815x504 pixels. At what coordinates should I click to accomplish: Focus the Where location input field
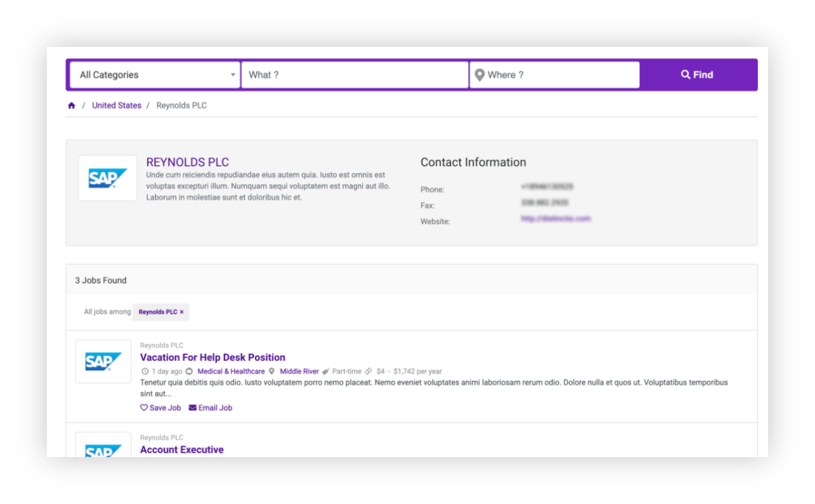coord(560,75)
